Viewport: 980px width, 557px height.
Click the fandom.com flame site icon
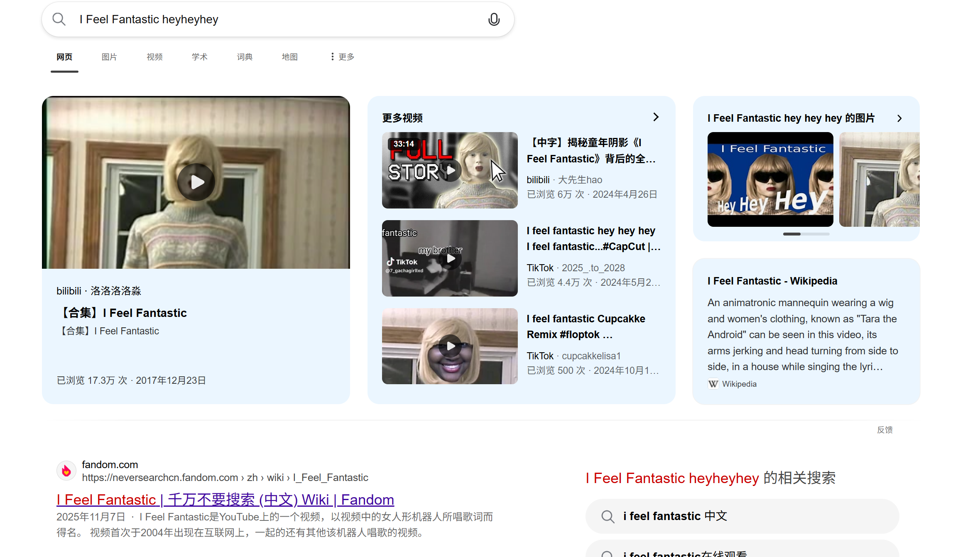[66, 471]
